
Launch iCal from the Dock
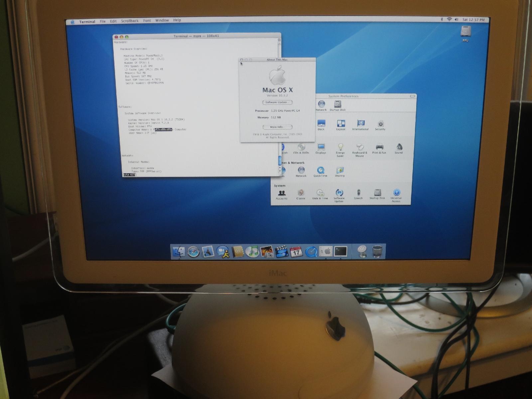tap(296, 252)
